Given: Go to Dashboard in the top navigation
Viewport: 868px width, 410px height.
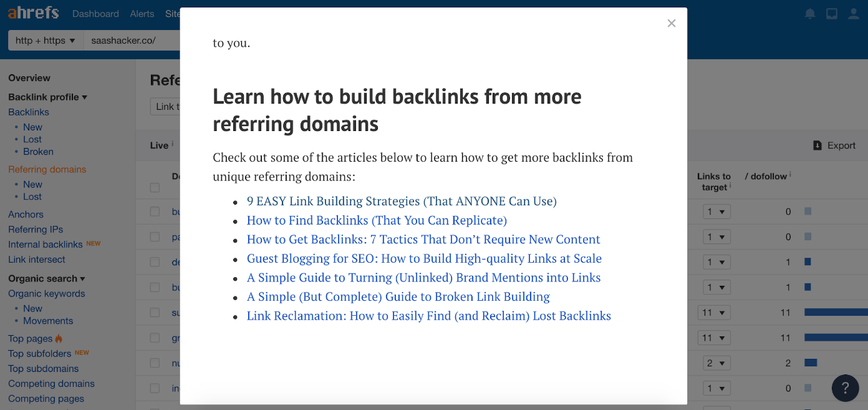Looking at the screenshot, I should pyautogui.click(x=95, y=14).
